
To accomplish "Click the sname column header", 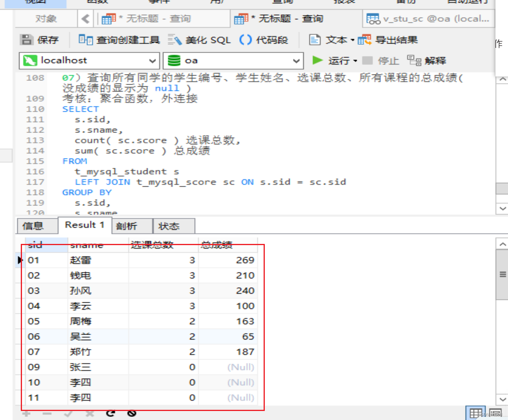I will click(x=98, y=245).
